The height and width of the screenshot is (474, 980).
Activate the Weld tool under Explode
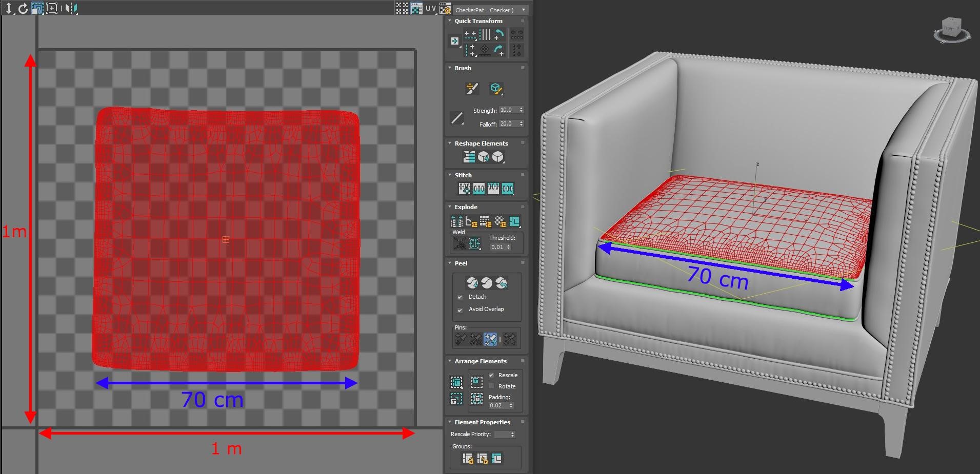pyautogui.click(x=474, y=243)
